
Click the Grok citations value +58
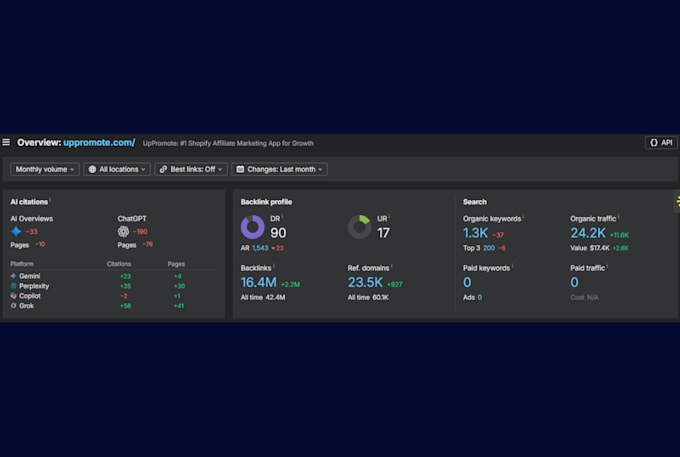tap(125, 306)
